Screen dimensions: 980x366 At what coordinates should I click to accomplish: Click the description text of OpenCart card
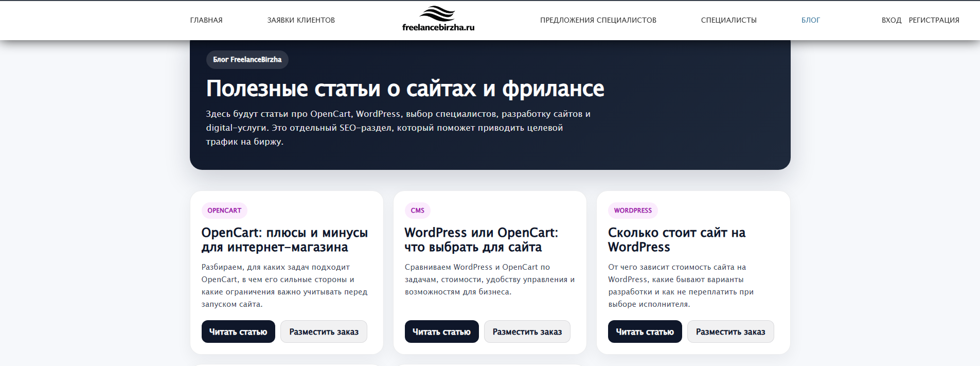pyautogui.click(x=284, y=286)
